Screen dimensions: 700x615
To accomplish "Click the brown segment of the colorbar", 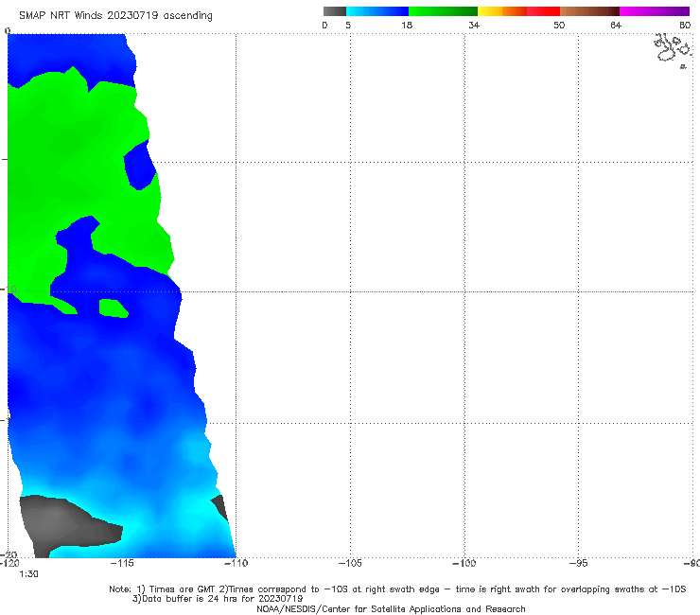I will pos(589,11).
